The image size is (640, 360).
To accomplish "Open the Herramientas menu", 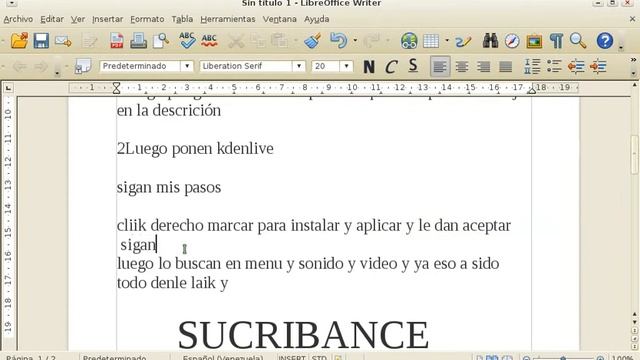I will point(228,19).
